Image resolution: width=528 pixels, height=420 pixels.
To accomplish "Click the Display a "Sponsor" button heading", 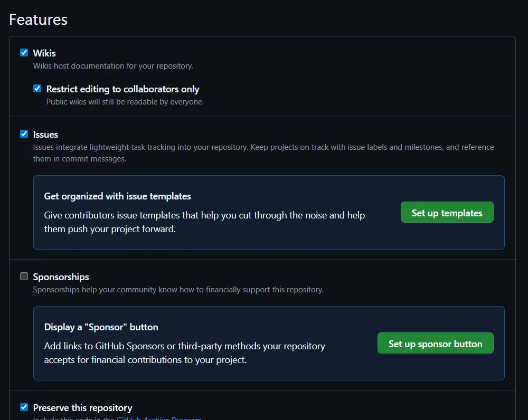I will tap(101, 327).
